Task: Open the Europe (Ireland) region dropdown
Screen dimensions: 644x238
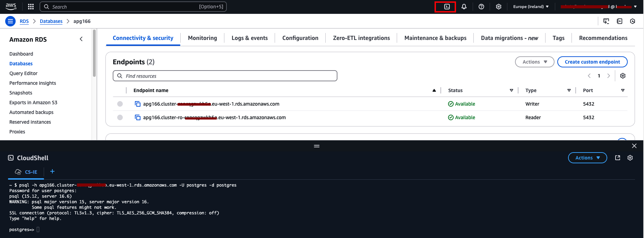Action: tap(531, 7)
